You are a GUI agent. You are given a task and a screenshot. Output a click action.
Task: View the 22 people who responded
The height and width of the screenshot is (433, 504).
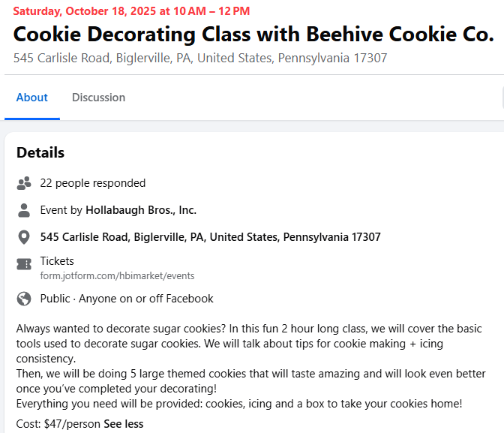(93, 183)
